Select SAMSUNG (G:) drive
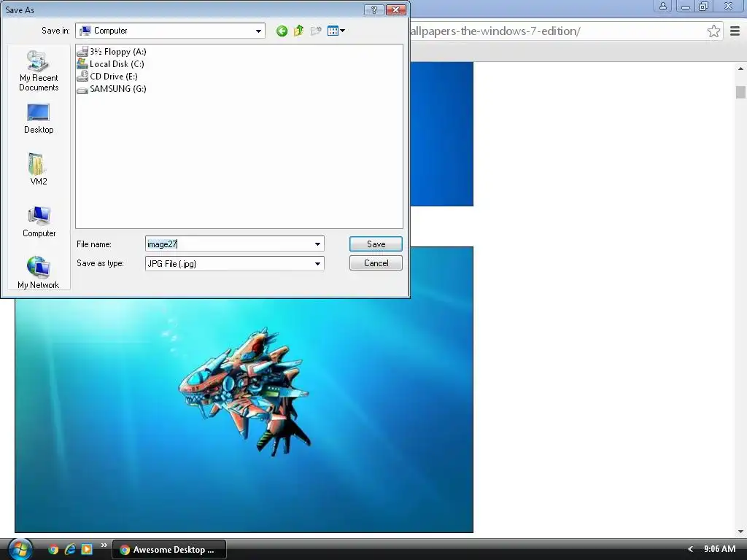The width and height of the screenshot is (747, 560). [112, 88]
